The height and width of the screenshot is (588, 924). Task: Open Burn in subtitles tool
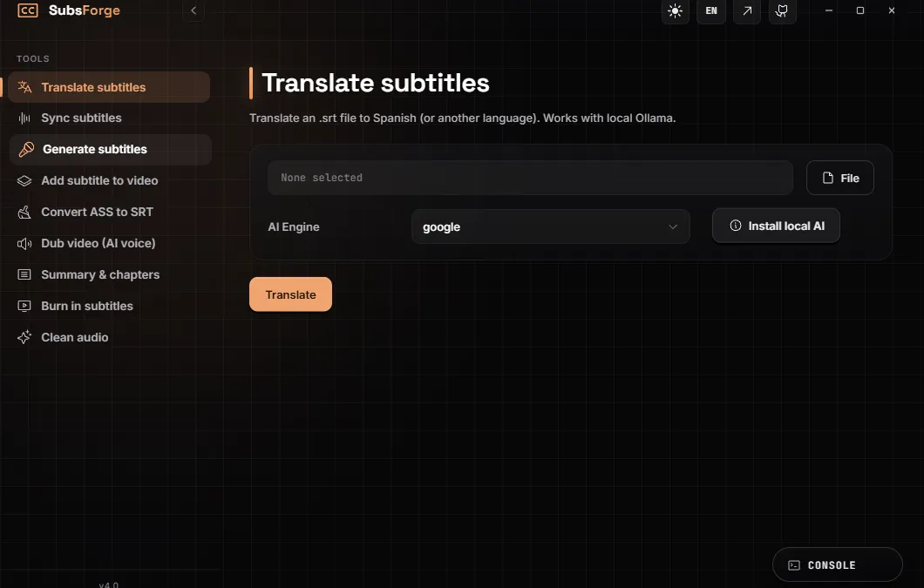click(x=109, y=306)
